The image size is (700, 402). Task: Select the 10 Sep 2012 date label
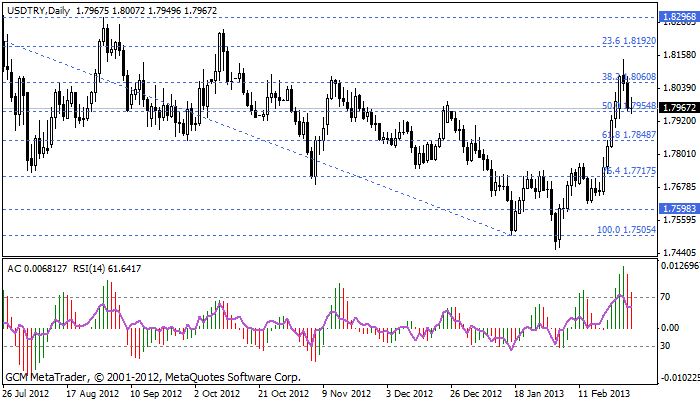(156, 394)
